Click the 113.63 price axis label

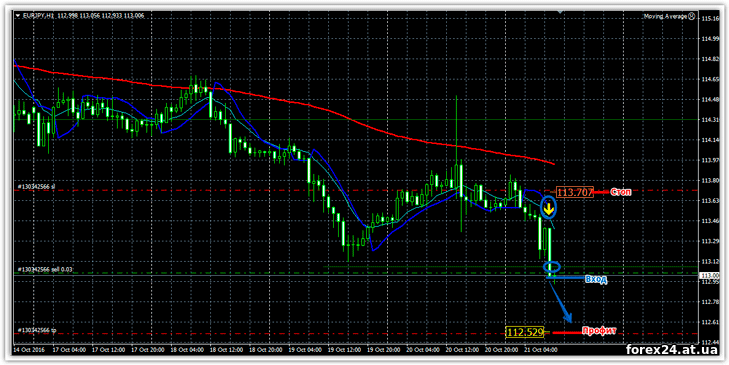click(x=711, y=201)
